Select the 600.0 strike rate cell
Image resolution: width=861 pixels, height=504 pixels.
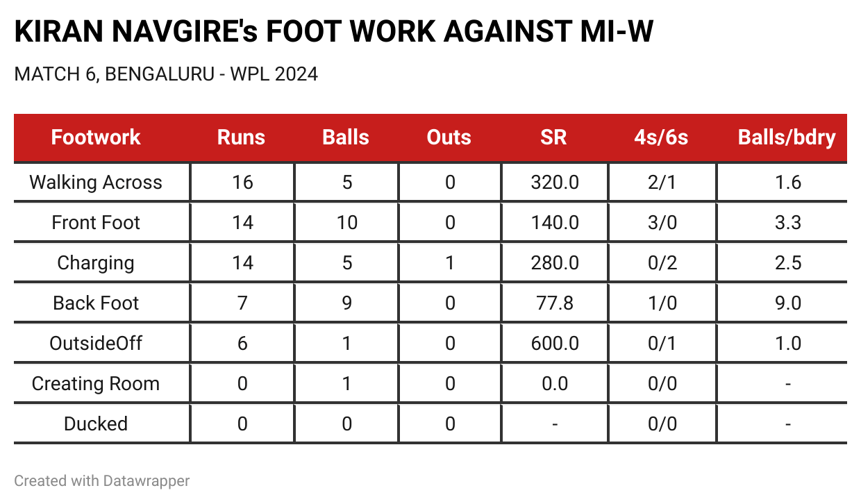pos(554,344)
